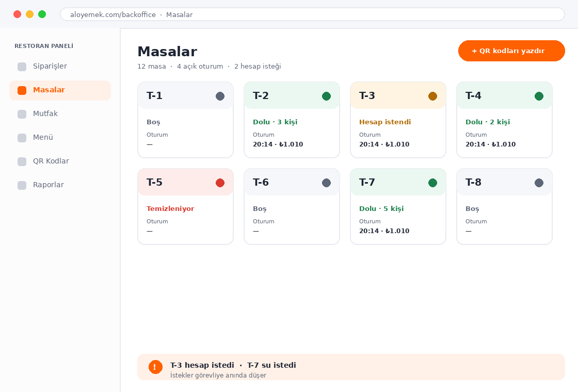Screen dimensions: 578x392
Task: Click the green status dot on T-2
Action: [x=326, y=96]
